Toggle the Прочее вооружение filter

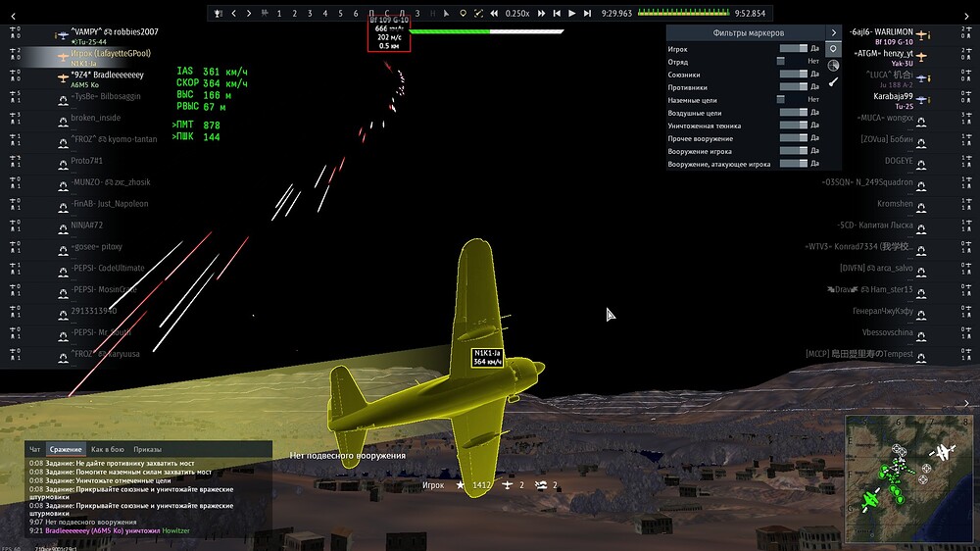tap(794, 138)
